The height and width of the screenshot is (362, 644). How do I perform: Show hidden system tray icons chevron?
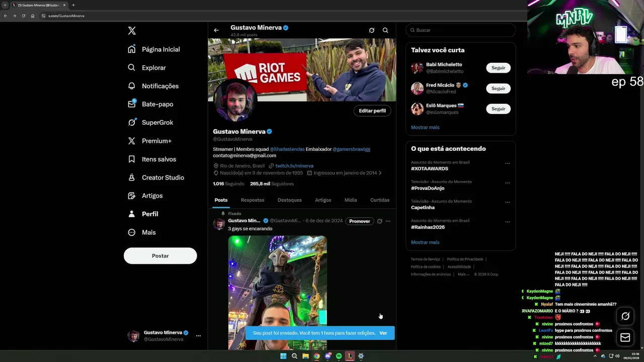click(595, 356)
